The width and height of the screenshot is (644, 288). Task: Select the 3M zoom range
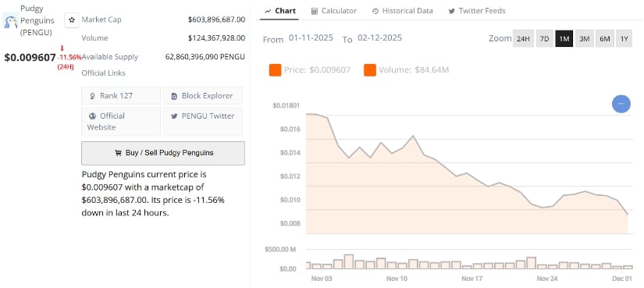coord(584,38)
